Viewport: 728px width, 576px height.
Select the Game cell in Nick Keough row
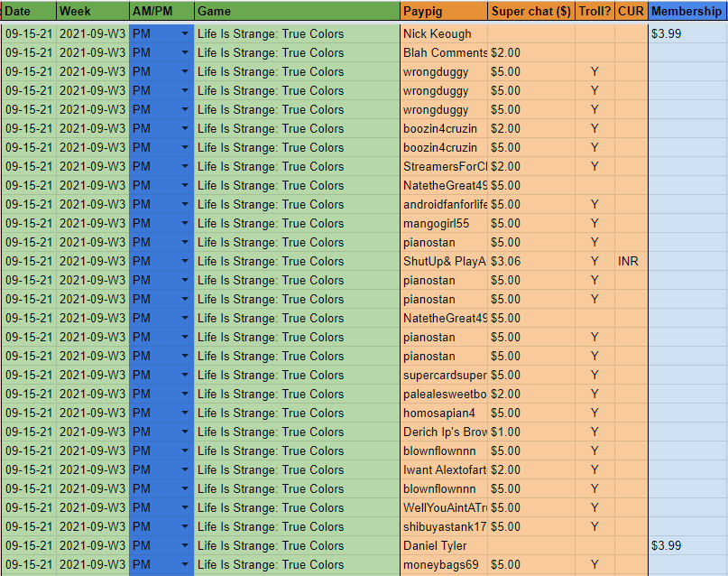(x=297, y=34)
